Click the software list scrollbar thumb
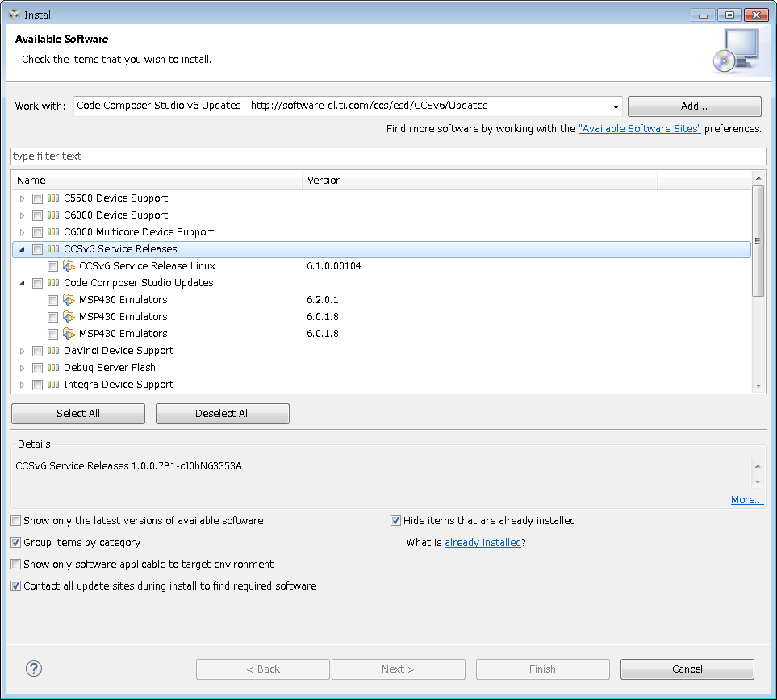Viewport: 777px width, 700px height. click(758, 241)
